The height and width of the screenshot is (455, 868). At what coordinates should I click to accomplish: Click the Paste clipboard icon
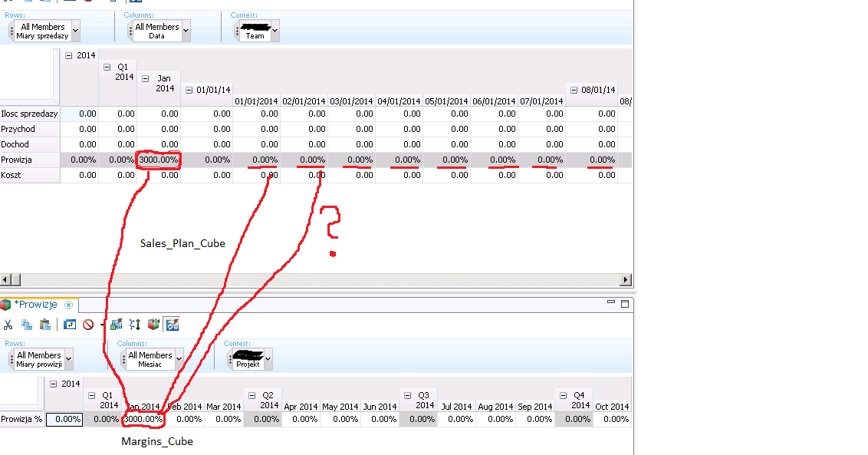pos(44,325)
